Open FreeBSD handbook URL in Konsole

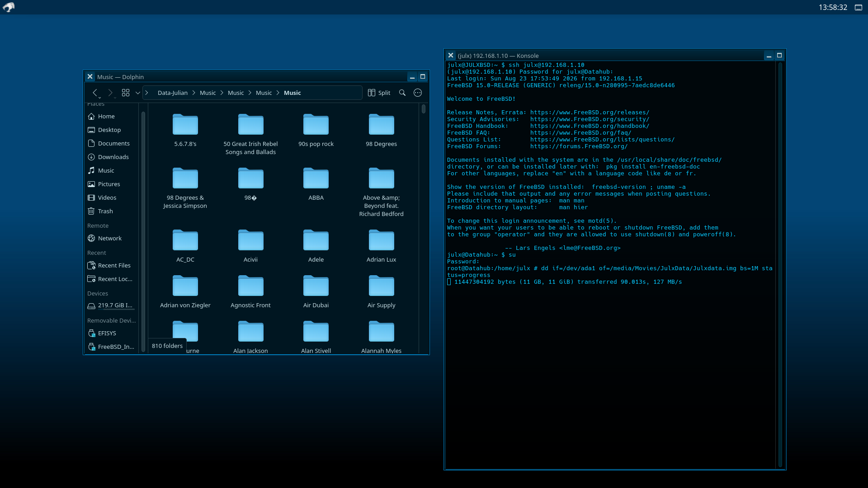pos(590,126)
